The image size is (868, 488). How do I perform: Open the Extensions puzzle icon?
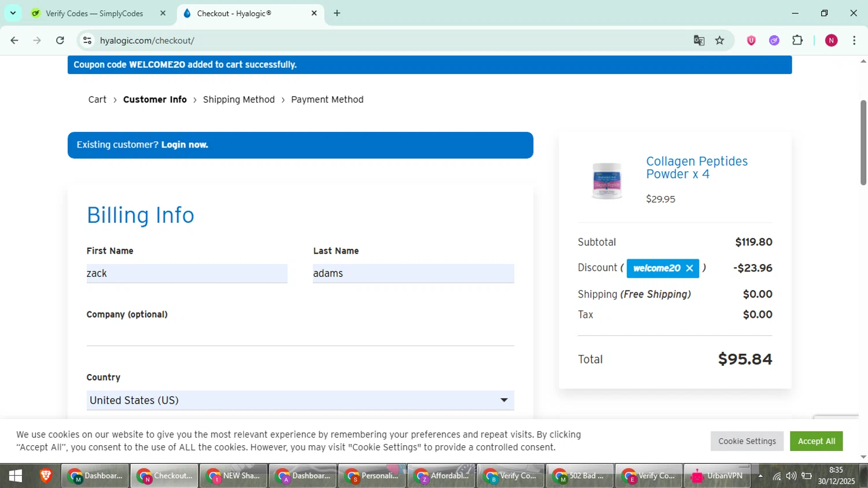click(x=797, y=41)
